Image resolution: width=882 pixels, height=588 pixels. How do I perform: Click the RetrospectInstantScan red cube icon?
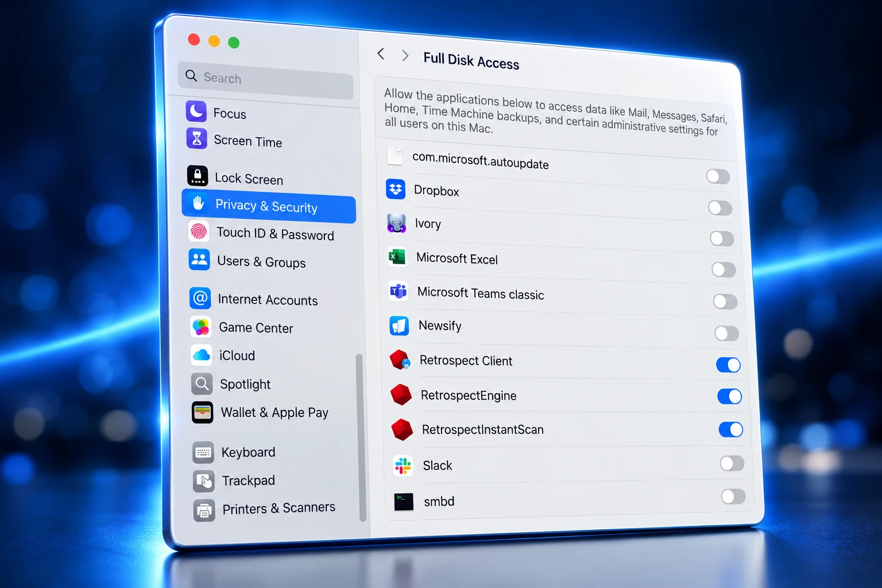(402, 430)
